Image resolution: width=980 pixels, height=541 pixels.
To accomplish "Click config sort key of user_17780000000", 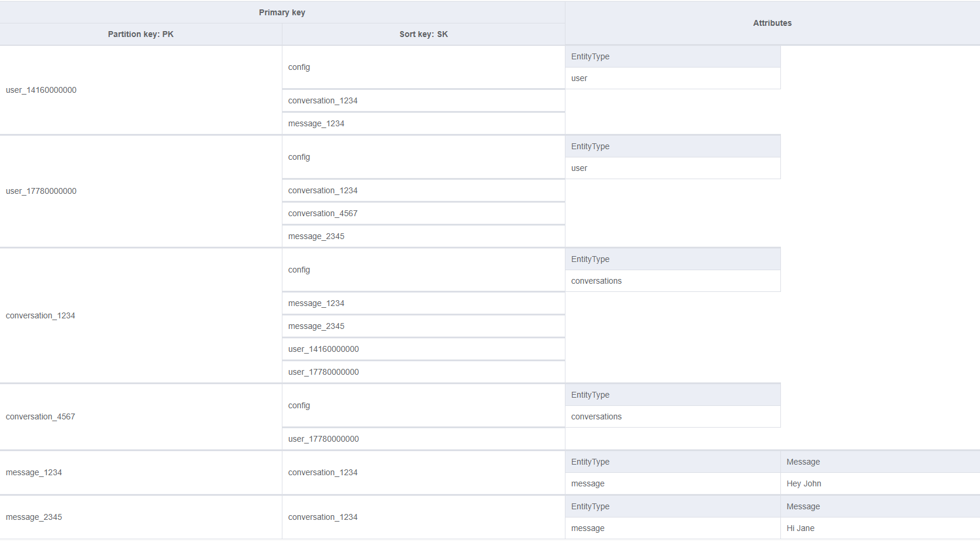I will click(x=423, y=157).
